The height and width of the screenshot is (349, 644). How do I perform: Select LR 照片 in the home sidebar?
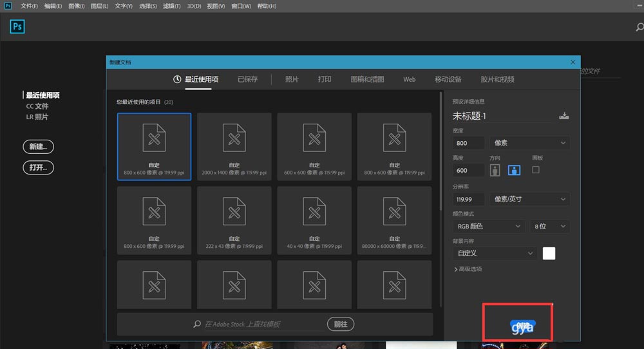(37, 117)
